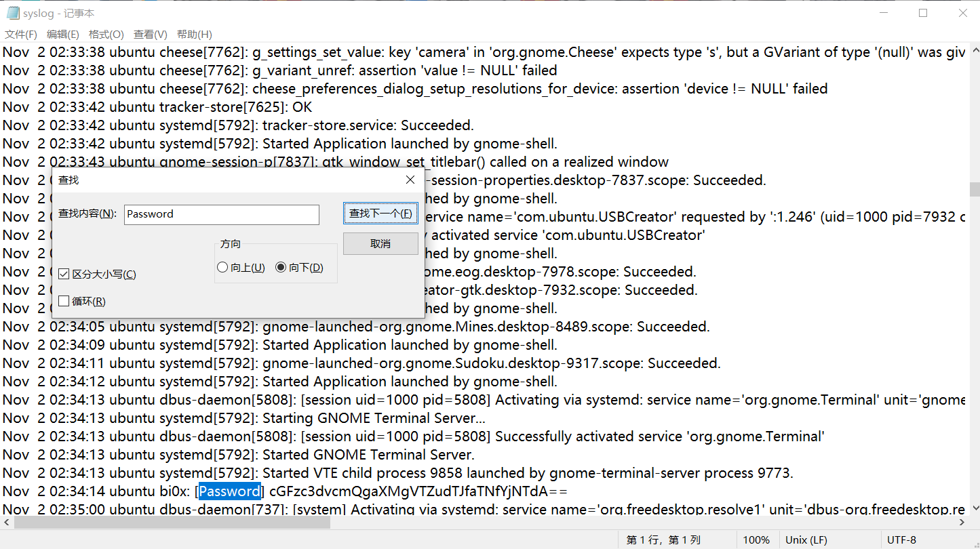Click the Notepad icon in title bar
The width and height of the screenshot is (980, 549).
coord(13,13)
